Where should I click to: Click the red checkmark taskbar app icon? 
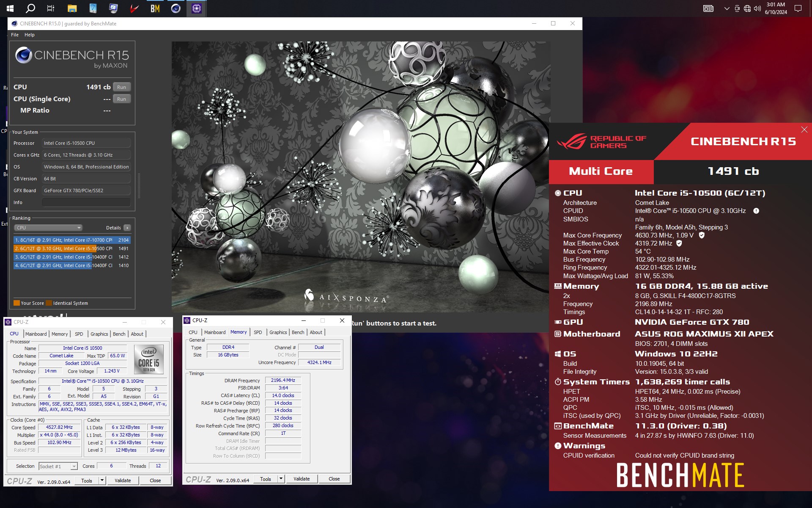134,8
